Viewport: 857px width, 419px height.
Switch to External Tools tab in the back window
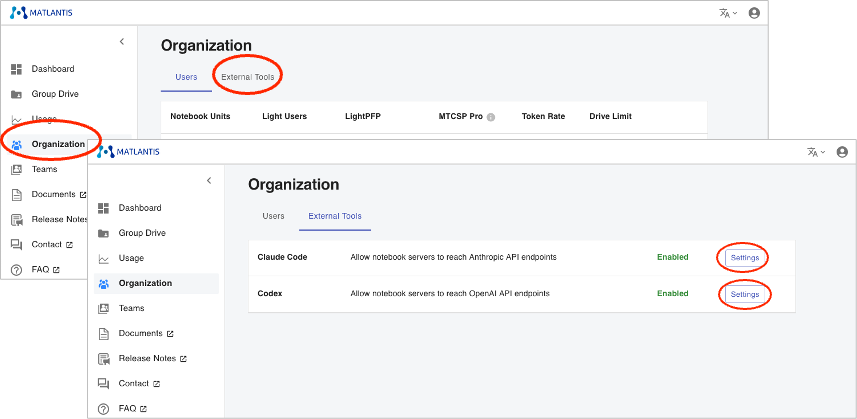248,77
